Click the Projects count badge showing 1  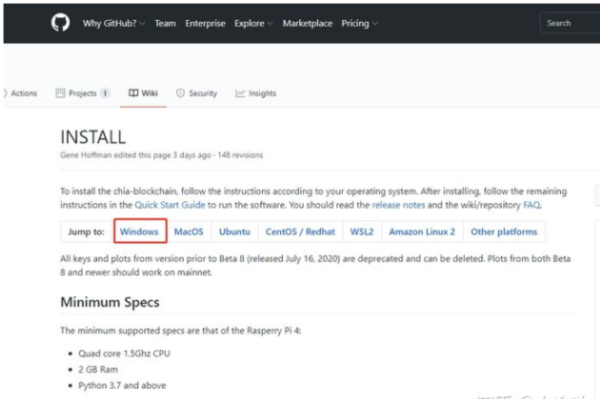tap(105, 93)
